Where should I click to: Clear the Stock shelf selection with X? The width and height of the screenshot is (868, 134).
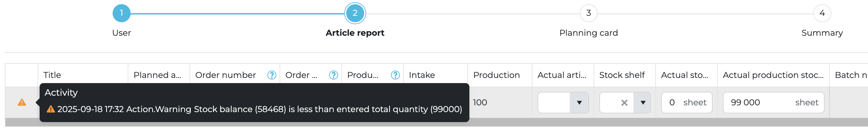[x=624, y=103]
